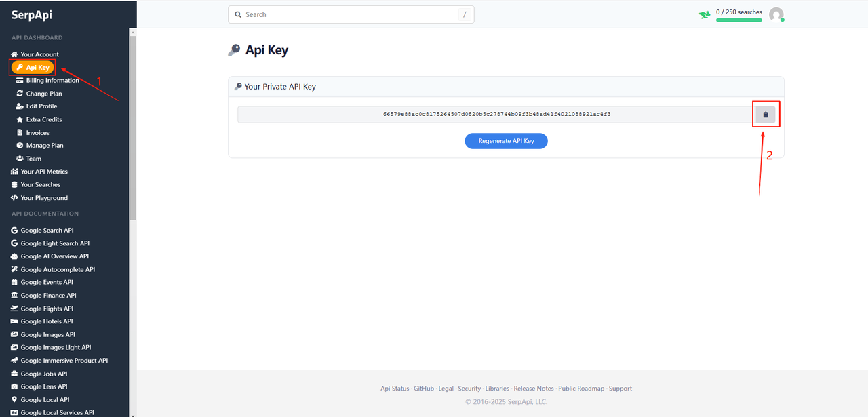The width and height of the screenshot is (868, 417).
Task: Click the Your API Metrics chart icon
Action: click(x=14, y=172)
